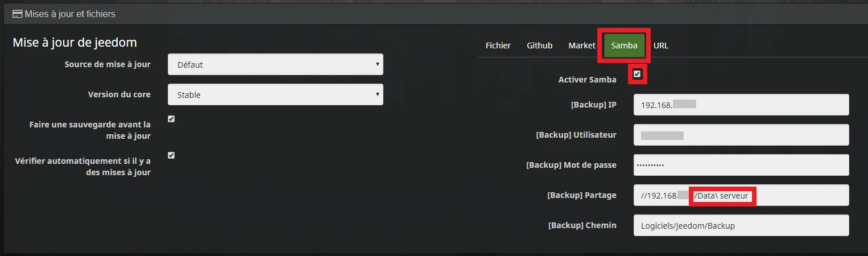This screenshot has width=868, height=256.
Task: Go to the URL tab
Action: tap(661, 46)
